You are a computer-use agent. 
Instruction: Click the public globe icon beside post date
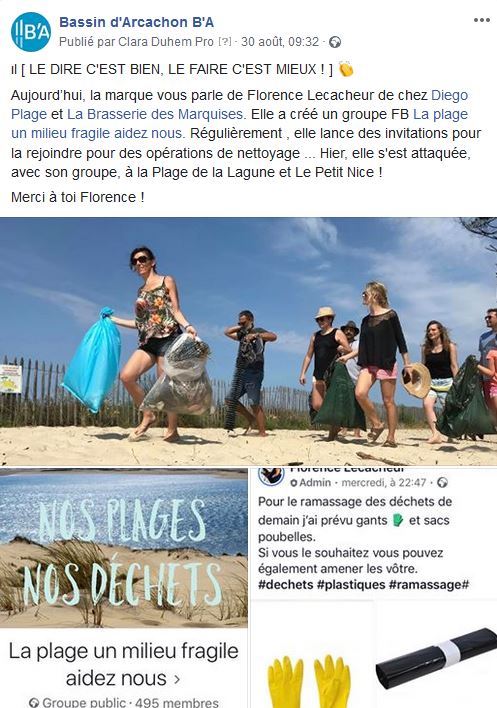click(335, 42)
